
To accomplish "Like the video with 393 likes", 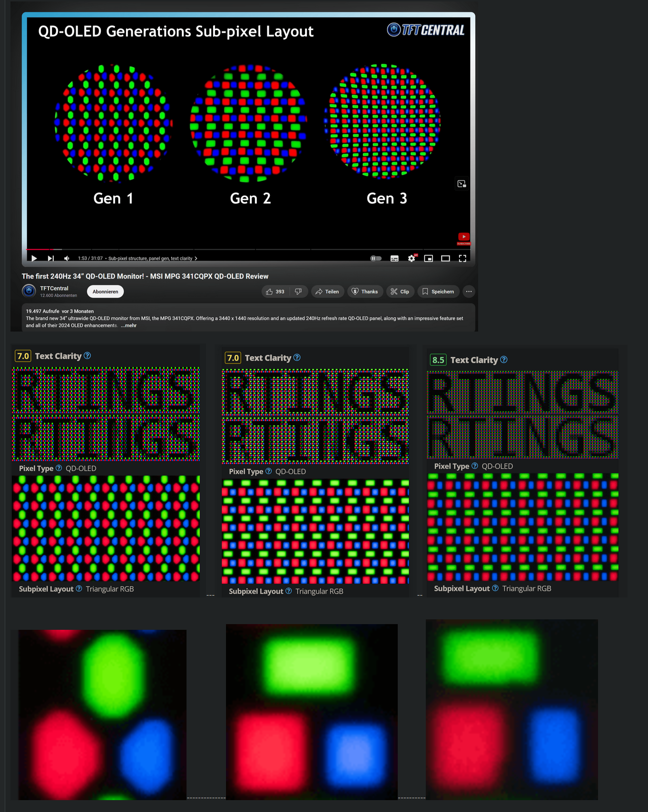I will 275,292.
